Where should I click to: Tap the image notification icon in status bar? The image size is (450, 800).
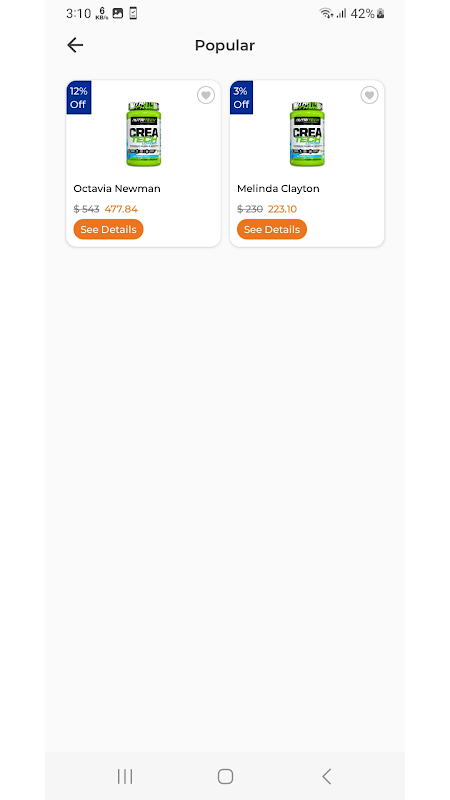tap(118, 14)
